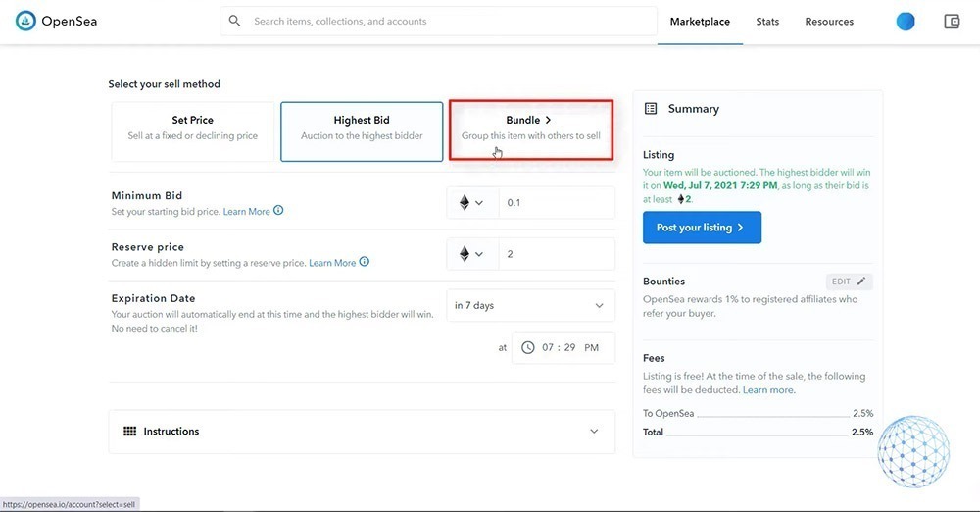Click the OpenSea logo icon
Viewport: 980px width, 512px height.
click(25, 22)
